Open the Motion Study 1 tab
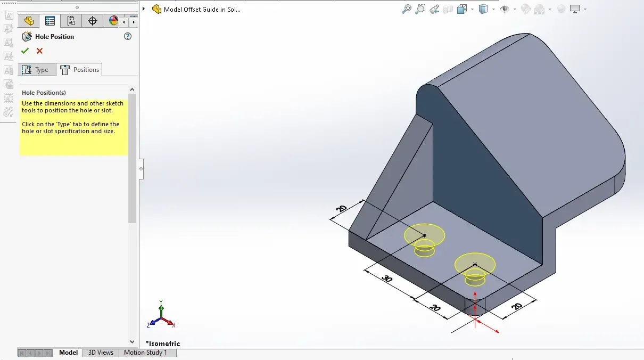 pyautogui.click(x=145, y=353)
